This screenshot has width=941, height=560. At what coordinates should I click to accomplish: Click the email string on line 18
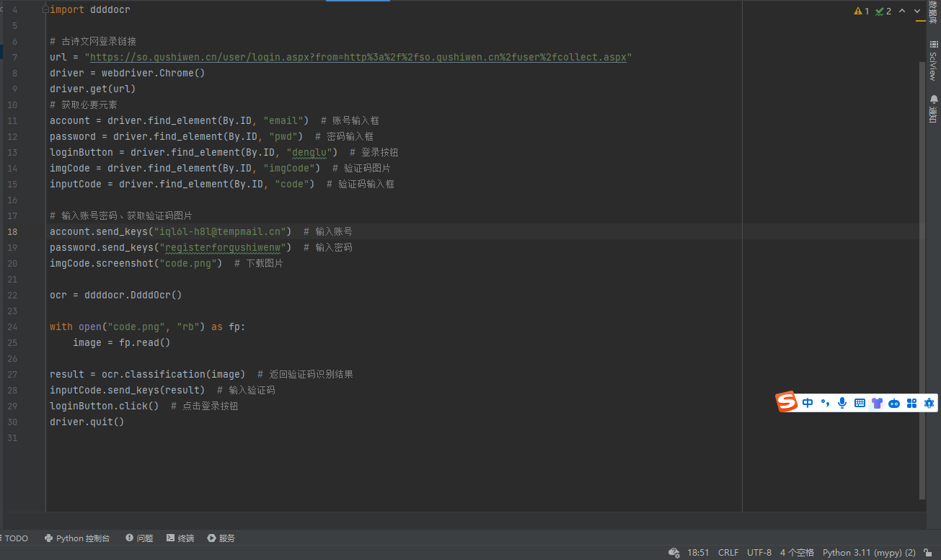220,231
